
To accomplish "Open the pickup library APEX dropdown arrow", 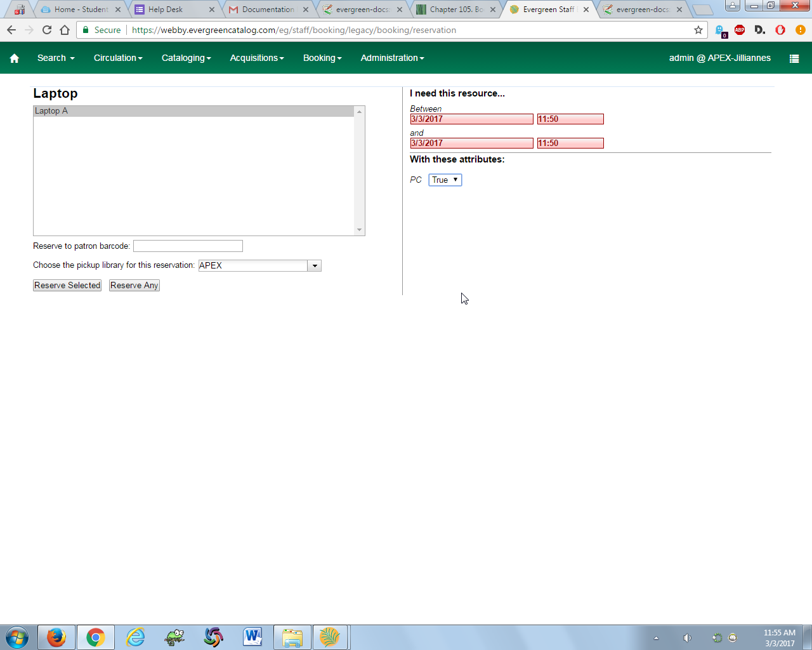I will point(315,265).
